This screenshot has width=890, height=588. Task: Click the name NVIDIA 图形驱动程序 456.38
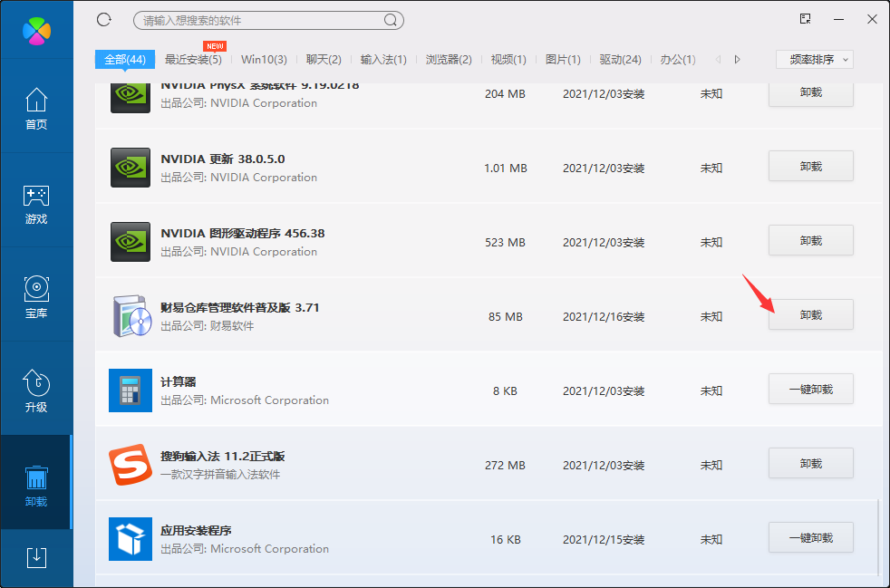(x=242, y=233)
